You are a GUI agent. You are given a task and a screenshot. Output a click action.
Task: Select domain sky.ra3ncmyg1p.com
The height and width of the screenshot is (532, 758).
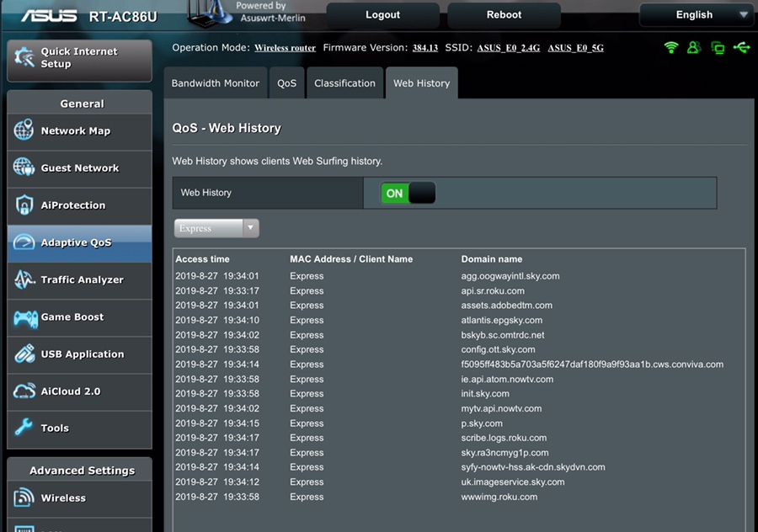coord(504,453)
